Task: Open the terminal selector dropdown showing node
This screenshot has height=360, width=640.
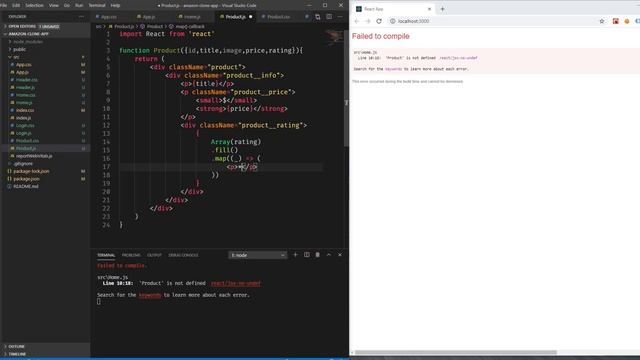Action: [x=258, y=255]
